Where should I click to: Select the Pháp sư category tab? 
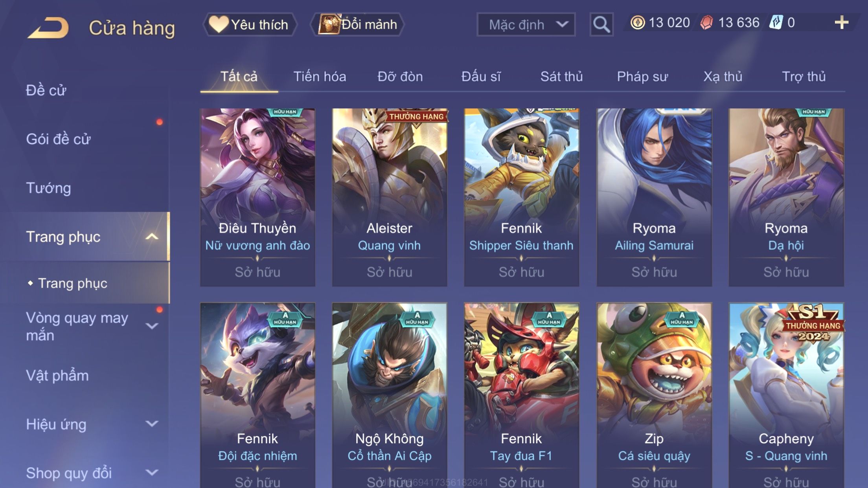coord(642,76)
